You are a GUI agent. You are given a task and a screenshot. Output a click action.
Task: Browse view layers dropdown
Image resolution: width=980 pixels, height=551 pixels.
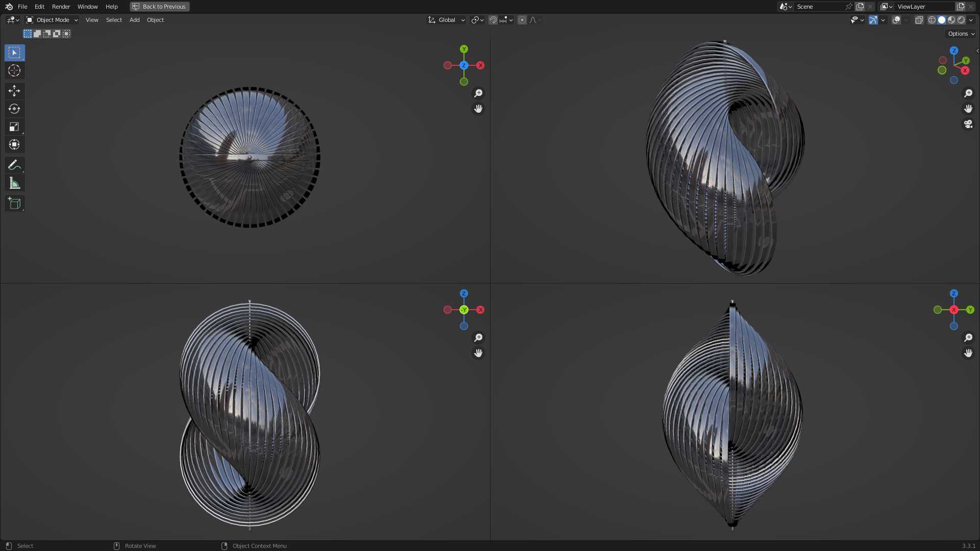[x=887, y=7]
